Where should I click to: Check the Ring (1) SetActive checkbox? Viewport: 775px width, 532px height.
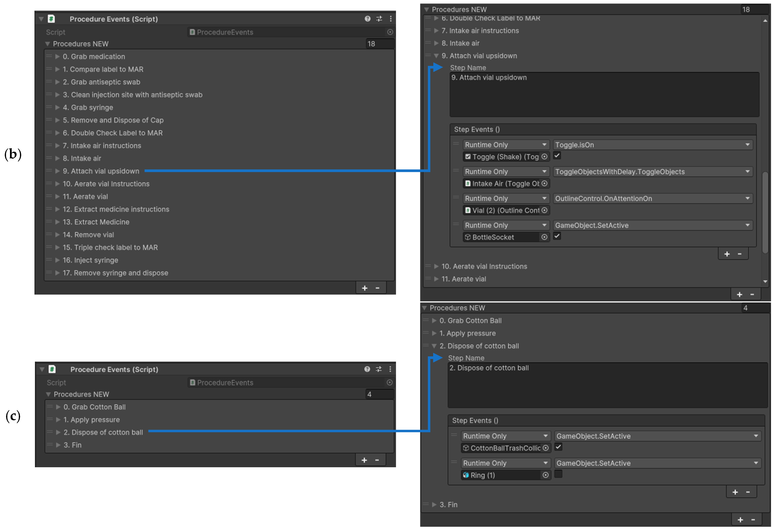(558, 474)
